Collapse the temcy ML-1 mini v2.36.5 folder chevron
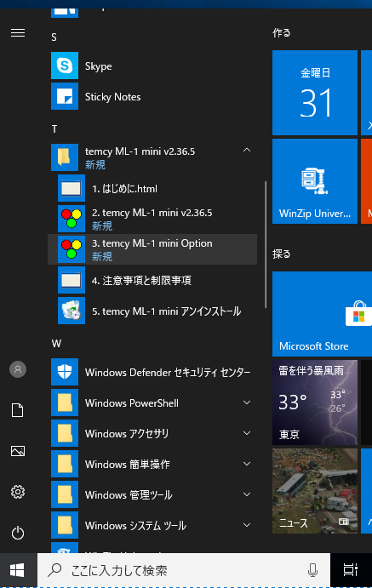The width and height of the screenshot is (372, 588). click(x=247, y=150)
